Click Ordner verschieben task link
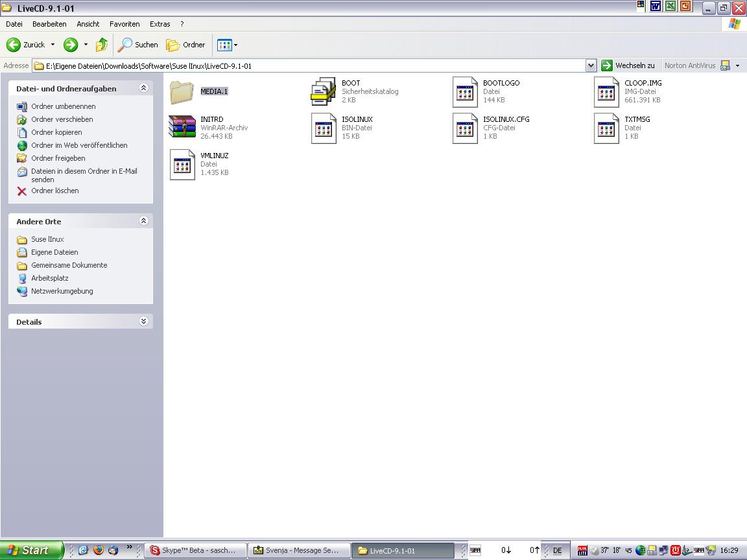Screen dimensions: 747x560 click(62, 119)
